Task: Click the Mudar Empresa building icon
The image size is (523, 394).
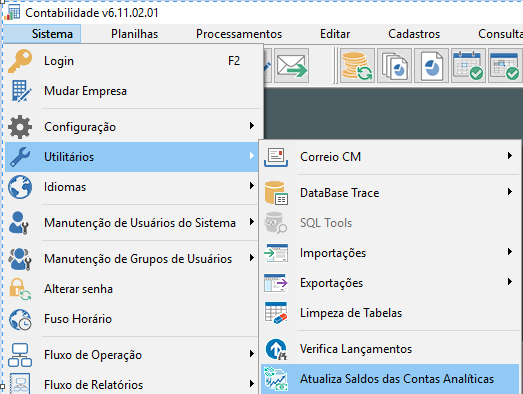Action: click(21, 91)
